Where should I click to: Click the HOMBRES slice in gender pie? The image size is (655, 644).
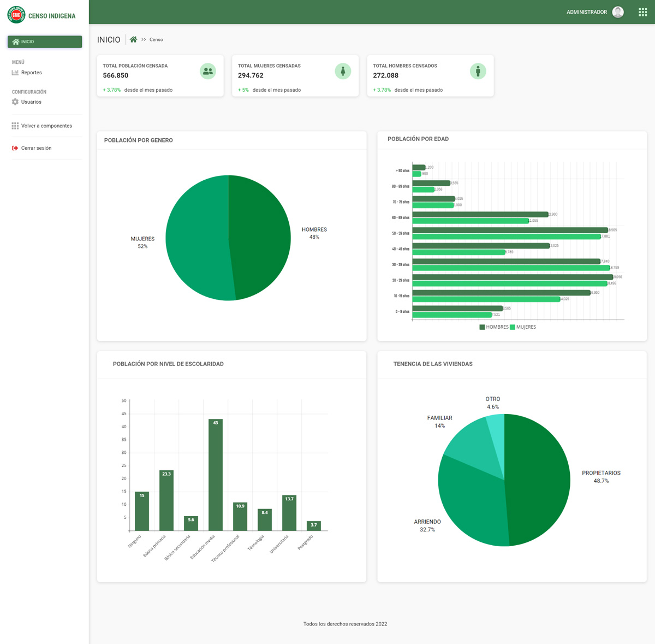click(259, 235)
